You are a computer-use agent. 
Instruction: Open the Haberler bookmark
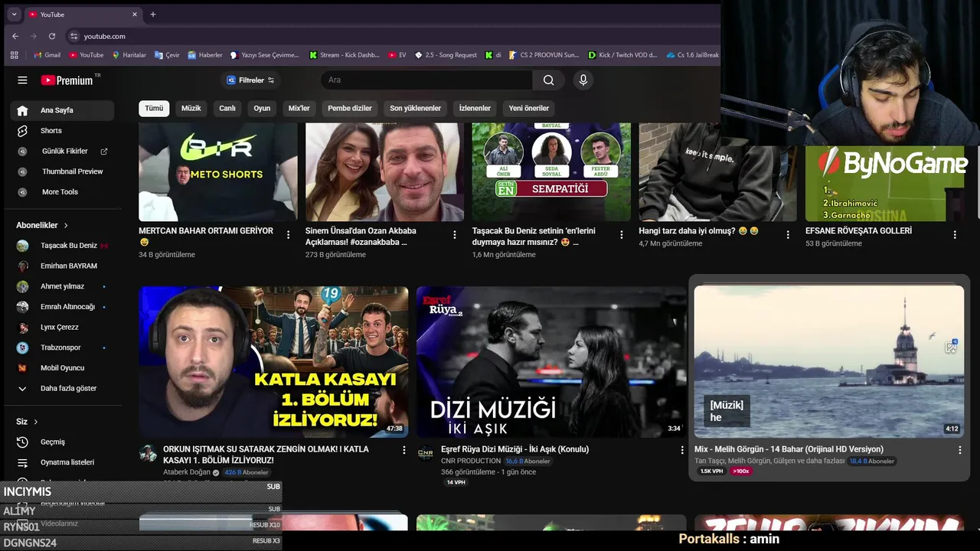click(205, 55)
